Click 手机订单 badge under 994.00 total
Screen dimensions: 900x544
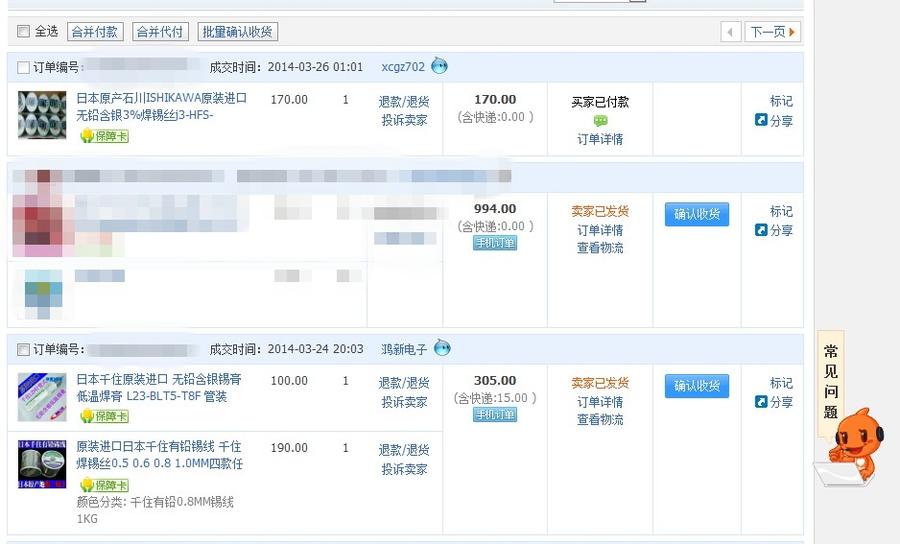495,243
